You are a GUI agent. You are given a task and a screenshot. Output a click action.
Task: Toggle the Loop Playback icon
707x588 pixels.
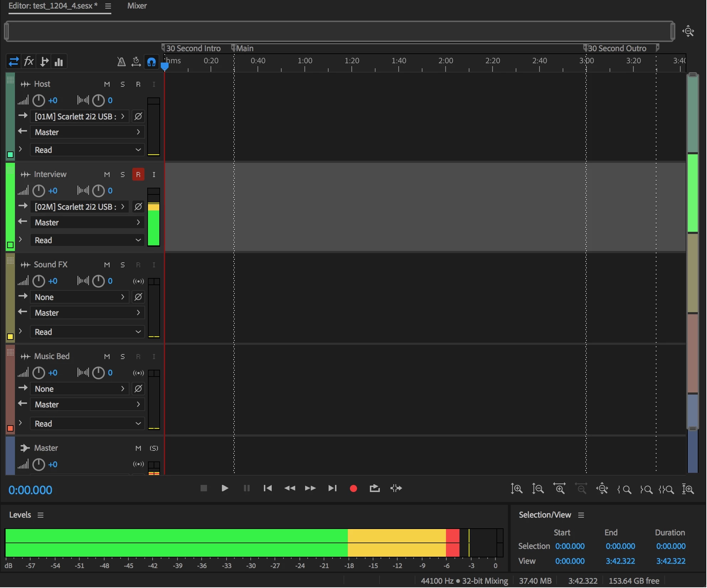tap(374, 488)
